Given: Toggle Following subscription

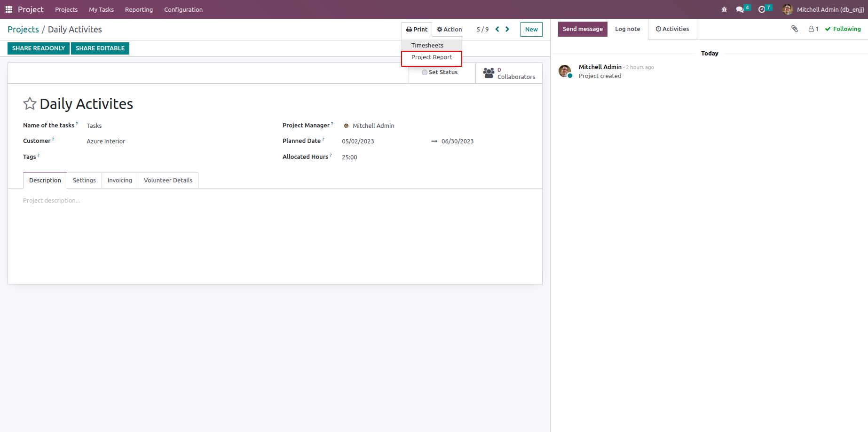Looking at the screenshot, I should pos(843,29).
